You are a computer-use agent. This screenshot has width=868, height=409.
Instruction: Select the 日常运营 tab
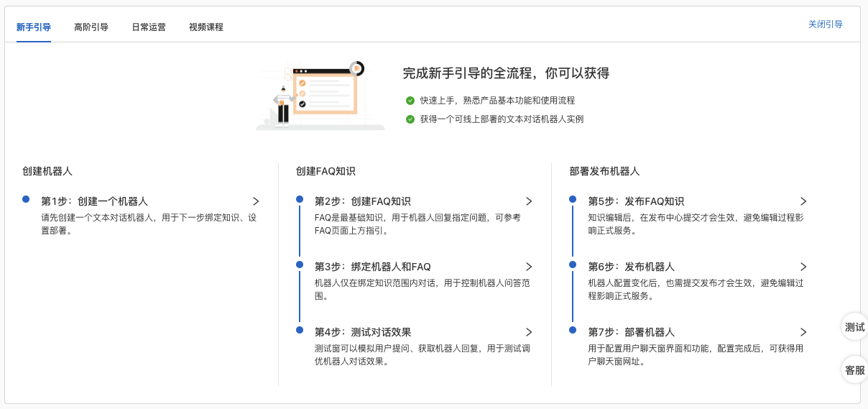pos(149,27)
